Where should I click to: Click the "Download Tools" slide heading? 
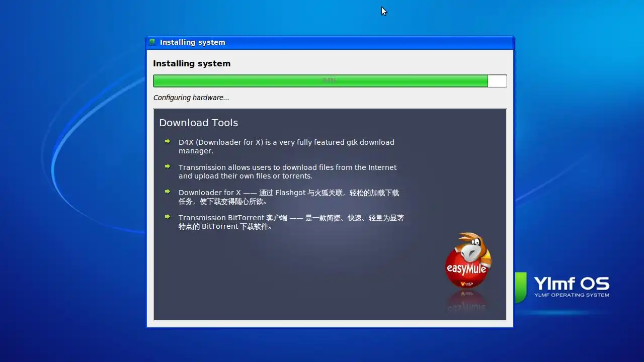click(199, 123)
